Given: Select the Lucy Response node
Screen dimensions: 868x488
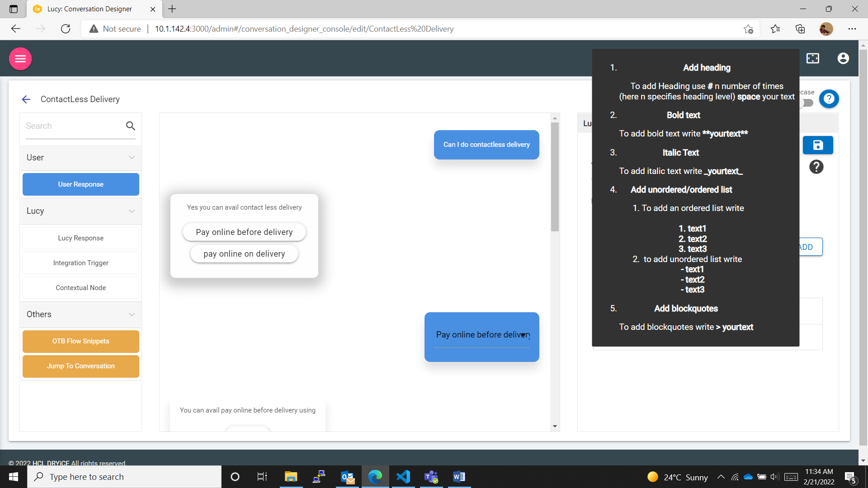Looking at the screenshot, I should pos(81,238).
